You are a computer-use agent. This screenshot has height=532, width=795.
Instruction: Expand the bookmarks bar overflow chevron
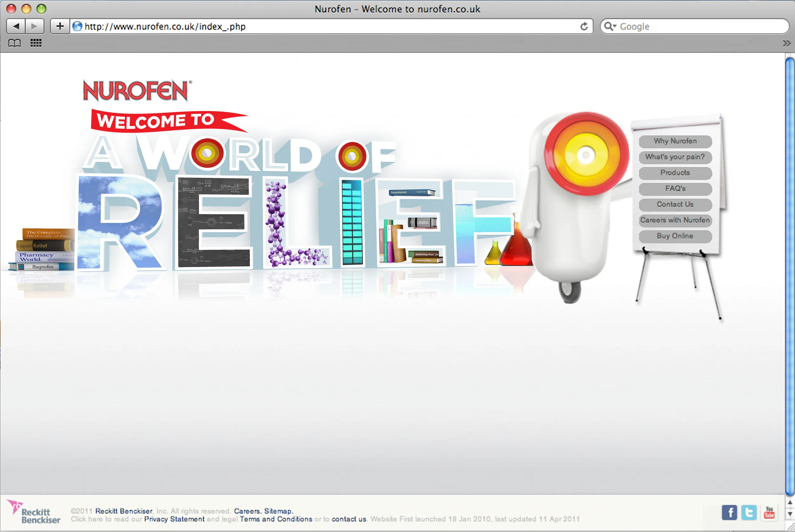point(786,43)
